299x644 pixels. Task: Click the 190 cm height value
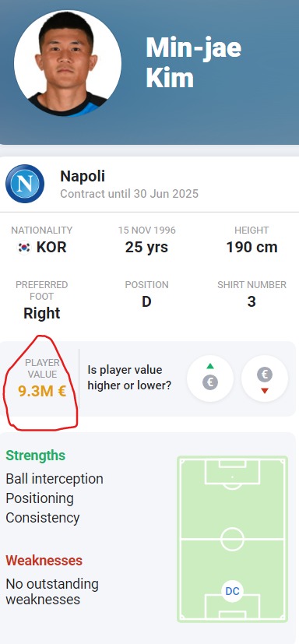(252, 248)
